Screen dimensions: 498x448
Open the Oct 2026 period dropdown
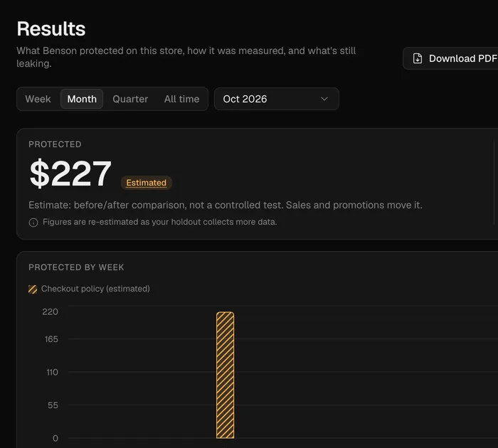[x=277, y=99]
